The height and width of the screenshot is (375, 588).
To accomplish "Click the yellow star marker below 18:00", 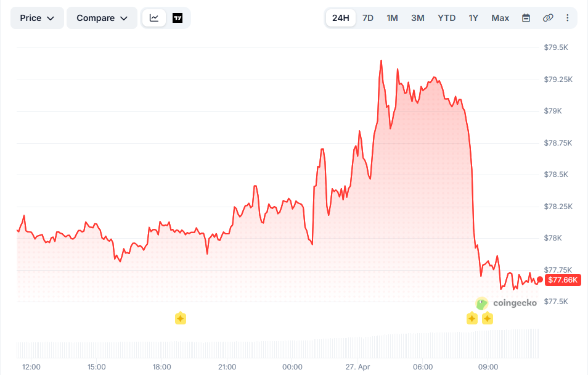I will [181, 318].
